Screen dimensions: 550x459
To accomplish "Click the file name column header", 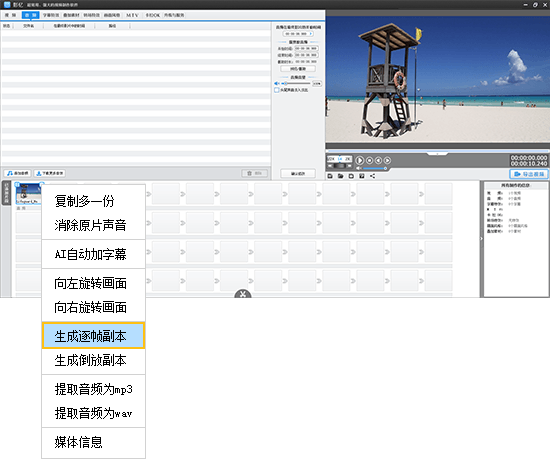I will pyautogui.click(x=28, y=26).
